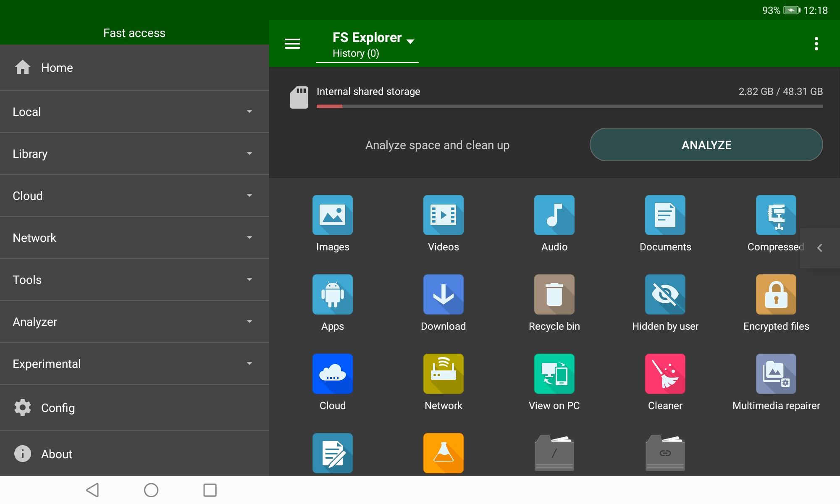Image resolution: width=840 pixels, height=504 pixels.
Task: Tap the Android home button
Action: pos(151,490)
